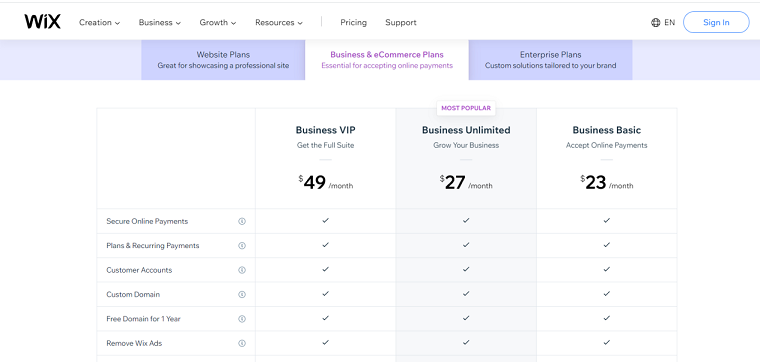This screenshot has height=362, width=760.
Task: Click the MOST POPULAR badge
Action: pos(466,108)
